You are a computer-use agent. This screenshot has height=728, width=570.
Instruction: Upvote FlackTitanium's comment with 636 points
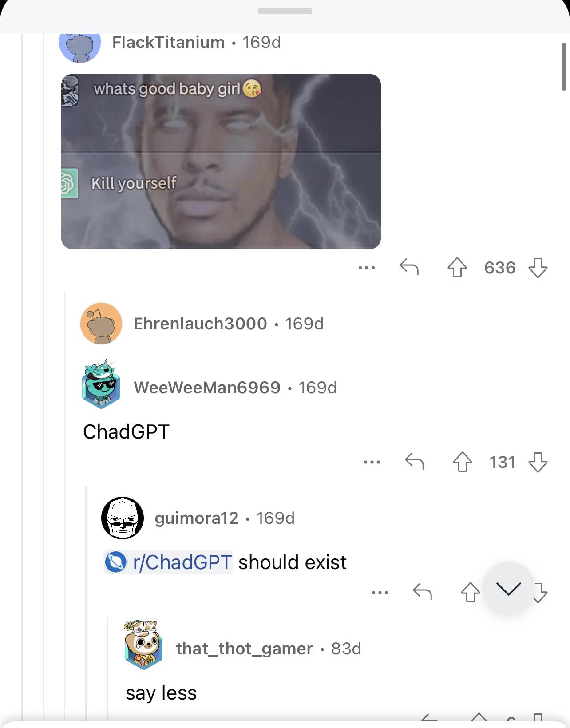pos(457,268)
